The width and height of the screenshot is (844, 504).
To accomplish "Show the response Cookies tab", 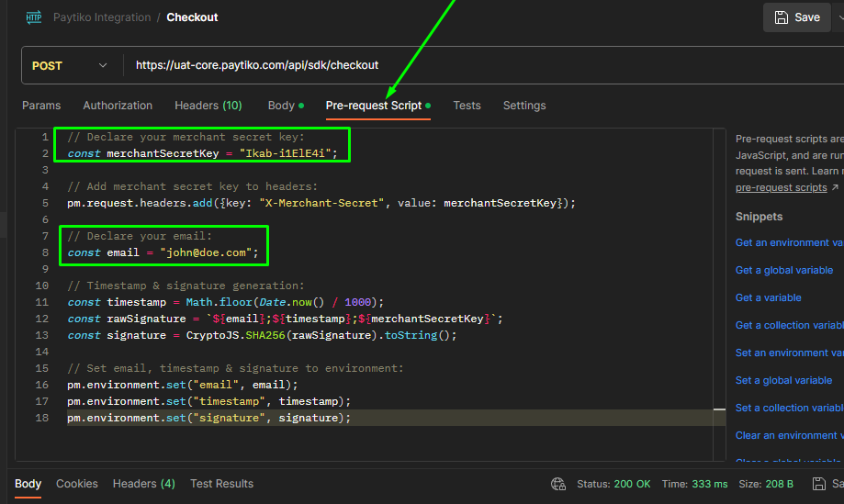I will pos(77,484).
